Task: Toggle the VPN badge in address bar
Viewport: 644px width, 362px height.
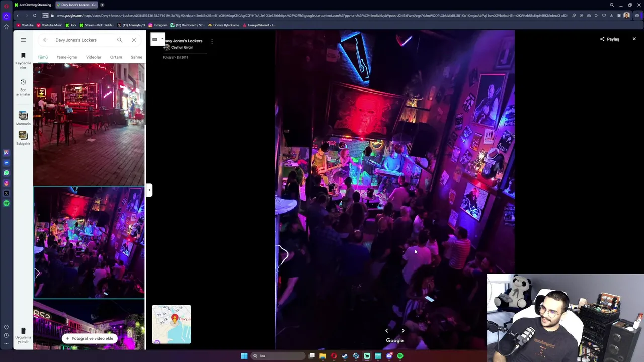Action: coord(45,16)
